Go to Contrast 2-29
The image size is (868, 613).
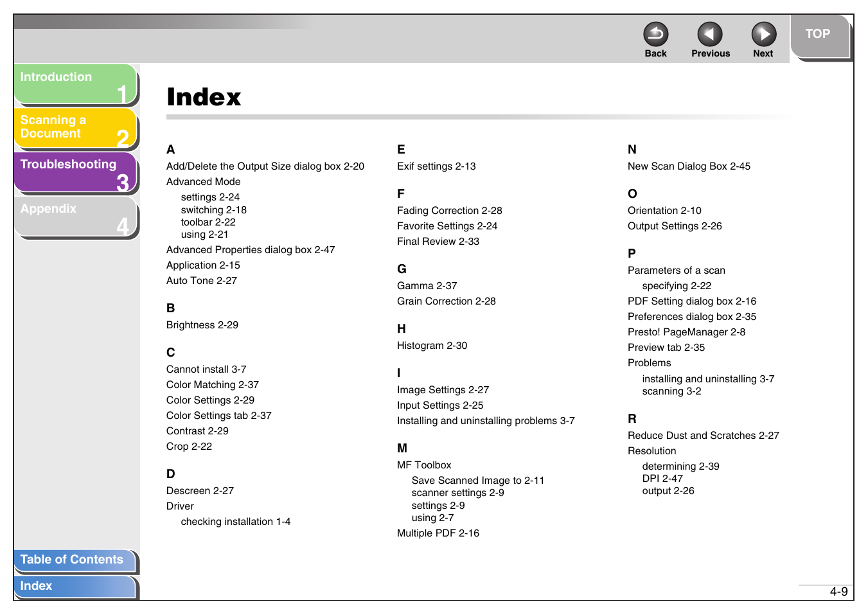(x=197, y=431)
